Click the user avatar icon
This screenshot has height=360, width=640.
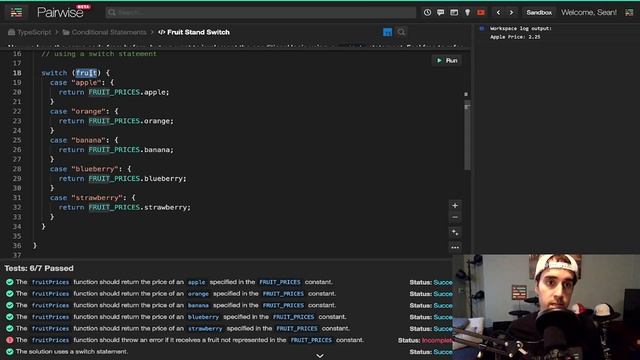629,13
